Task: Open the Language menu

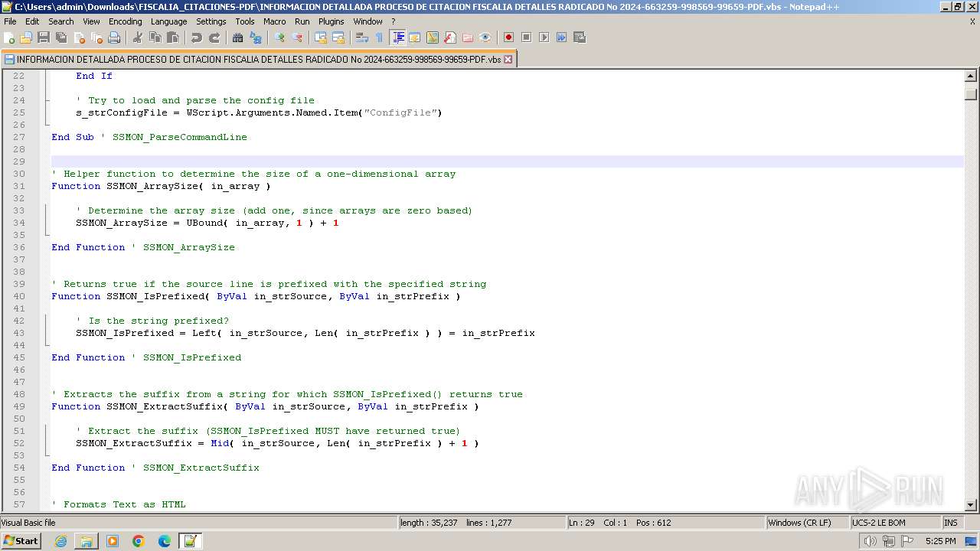Action: [x=168, y=21]
